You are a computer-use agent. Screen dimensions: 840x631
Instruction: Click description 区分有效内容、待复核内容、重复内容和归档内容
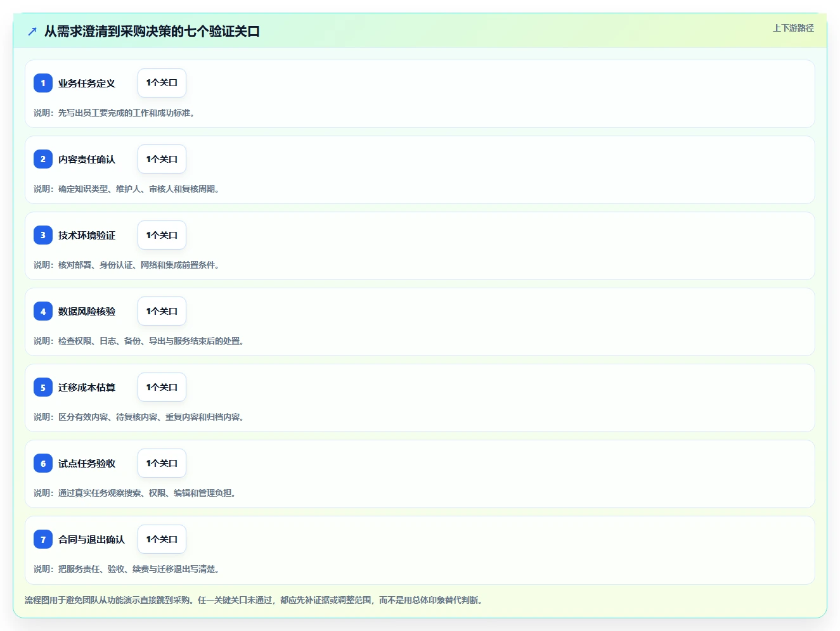[151, 417]
